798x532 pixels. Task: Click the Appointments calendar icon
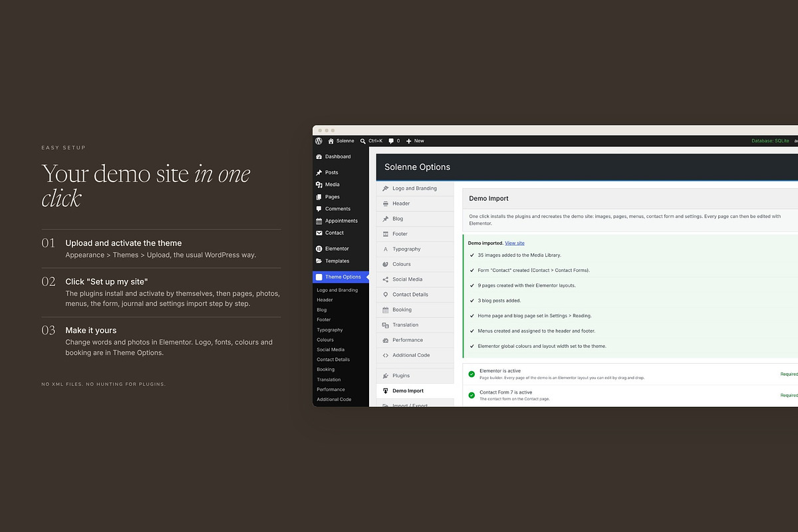point(319,221)
